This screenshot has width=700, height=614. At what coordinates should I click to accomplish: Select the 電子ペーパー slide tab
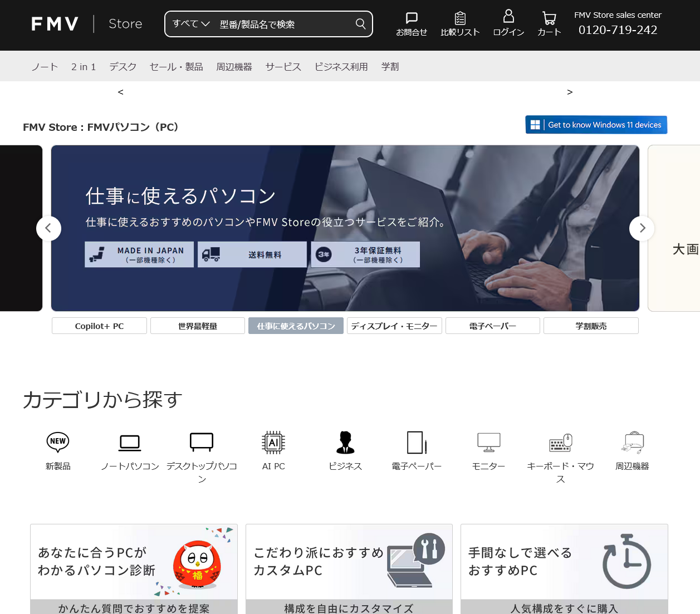pos(493,326)
